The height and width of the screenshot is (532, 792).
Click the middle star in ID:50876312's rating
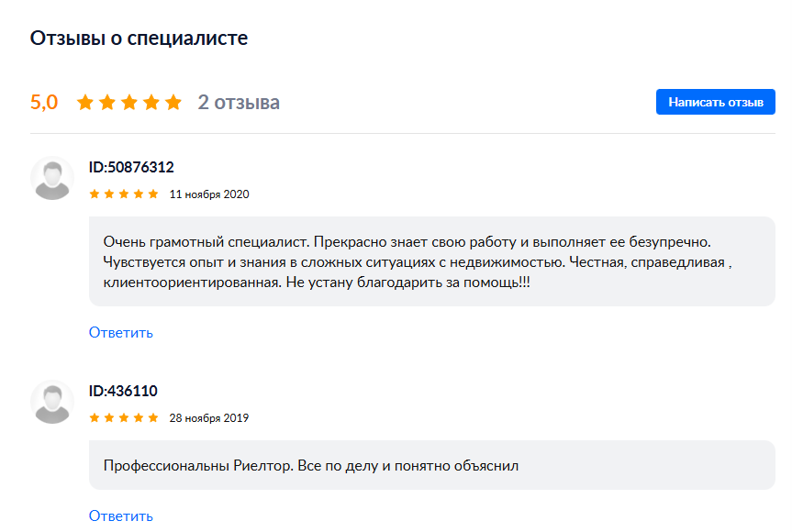(123, 194)
